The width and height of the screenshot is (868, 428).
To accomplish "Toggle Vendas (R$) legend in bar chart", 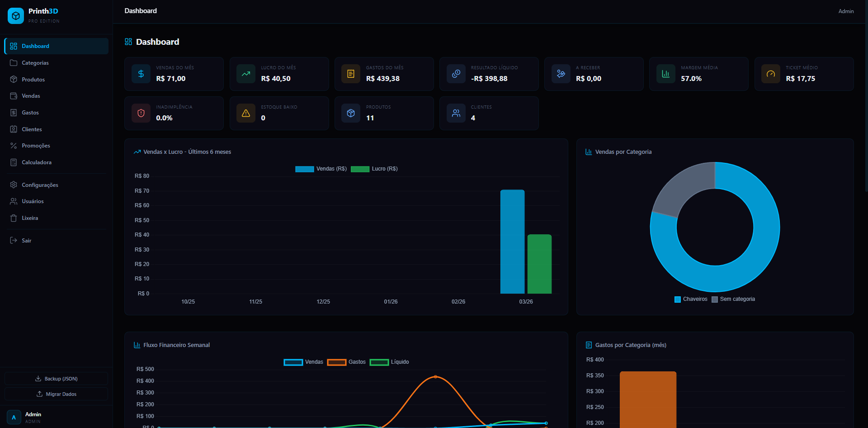I will click(x=321, y=169).
